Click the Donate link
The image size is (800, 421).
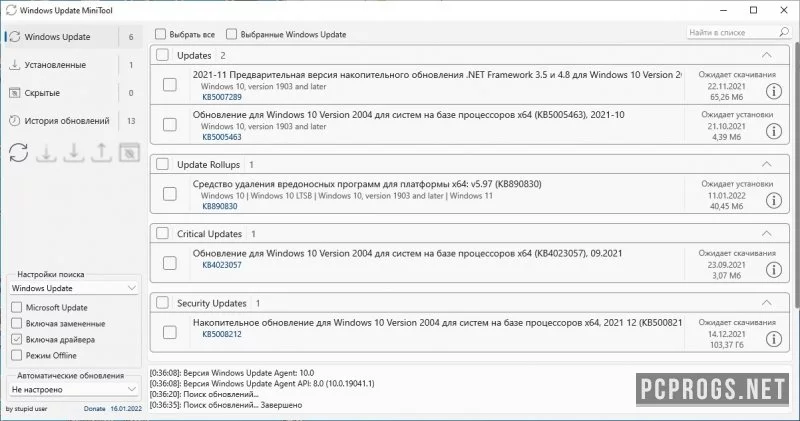pos(94,409)
